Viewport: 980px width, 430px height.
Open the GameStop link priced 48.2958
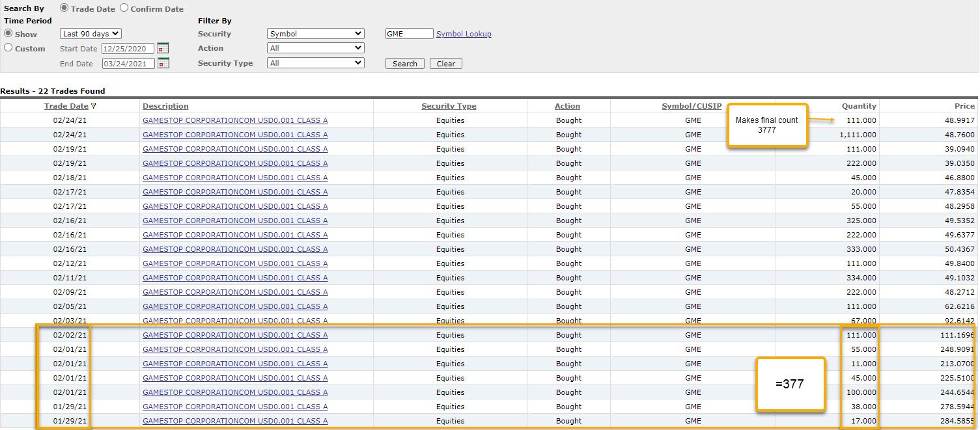click(235, 206)
